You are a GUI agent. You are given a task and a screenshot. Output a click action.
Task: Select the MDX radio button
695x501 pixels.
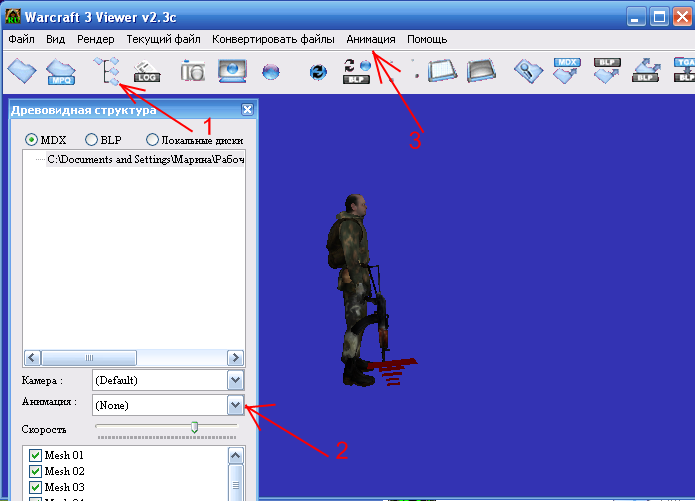coord(31,140)
